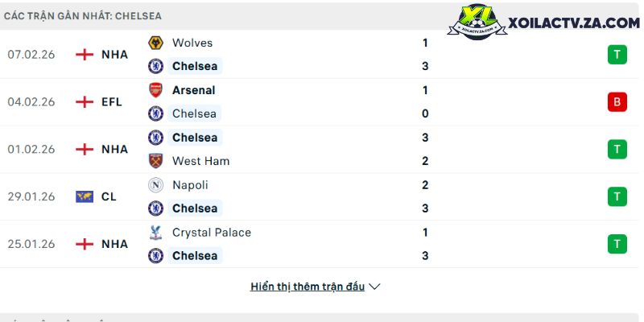Open the Crystal Palace team name link
Viewport: 644px width, 322px height.
coord(211,233)
